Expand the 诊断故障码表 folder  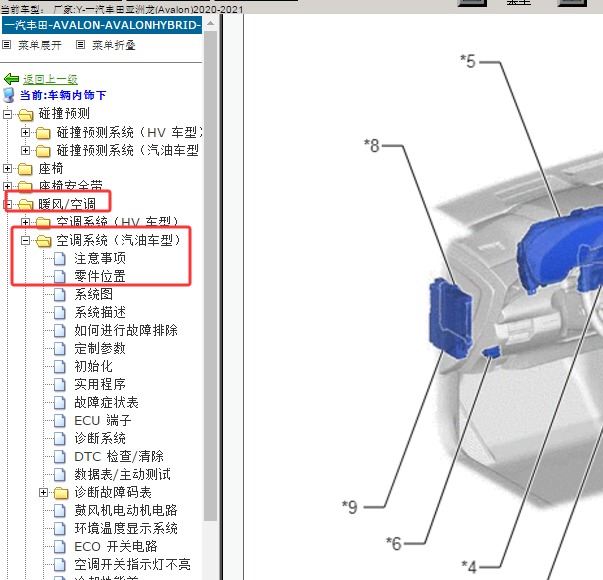tap(43, 493)
